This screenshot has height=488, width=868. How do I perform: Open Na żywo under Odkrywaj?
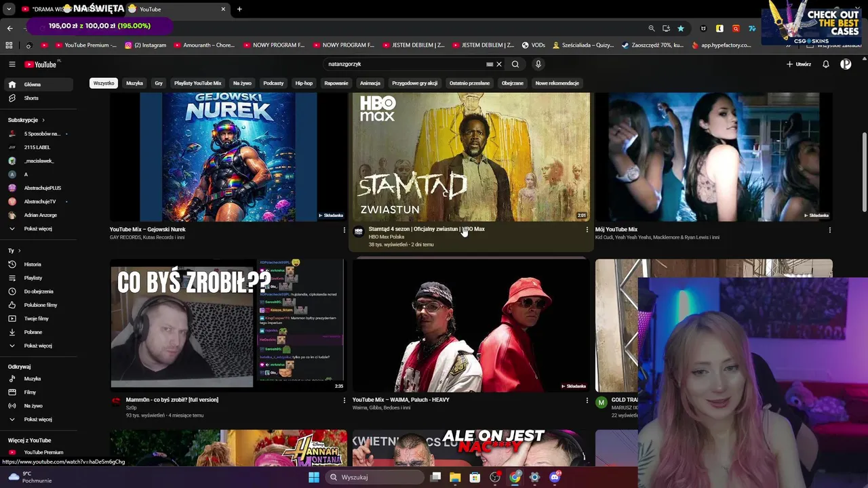pos(33,406)
